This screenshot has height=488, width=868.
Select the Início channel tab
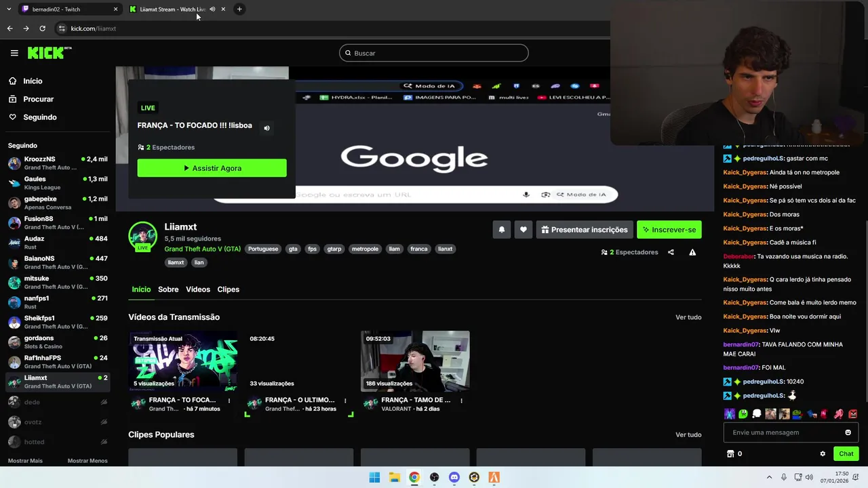tap(141, 289)
